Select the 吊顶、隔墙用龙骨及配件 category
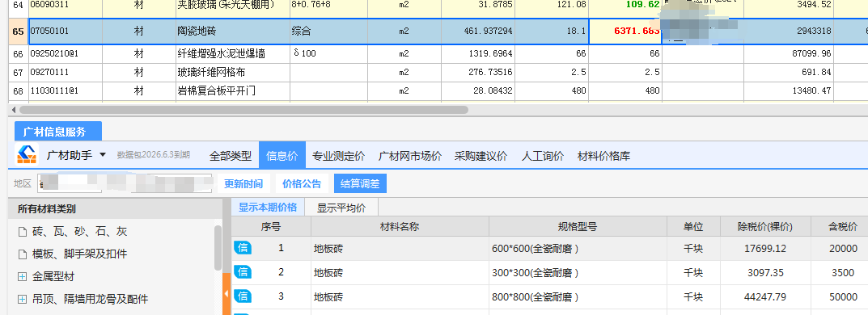 click(91, 299)
